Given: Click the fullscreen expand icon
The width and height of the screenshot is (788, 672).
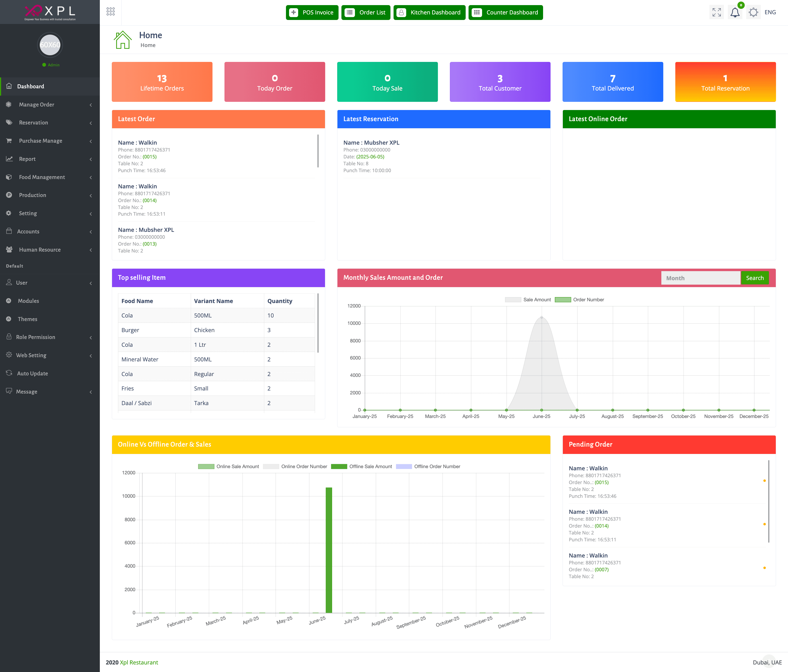Looking at the screenshot, I should (717, 13).
